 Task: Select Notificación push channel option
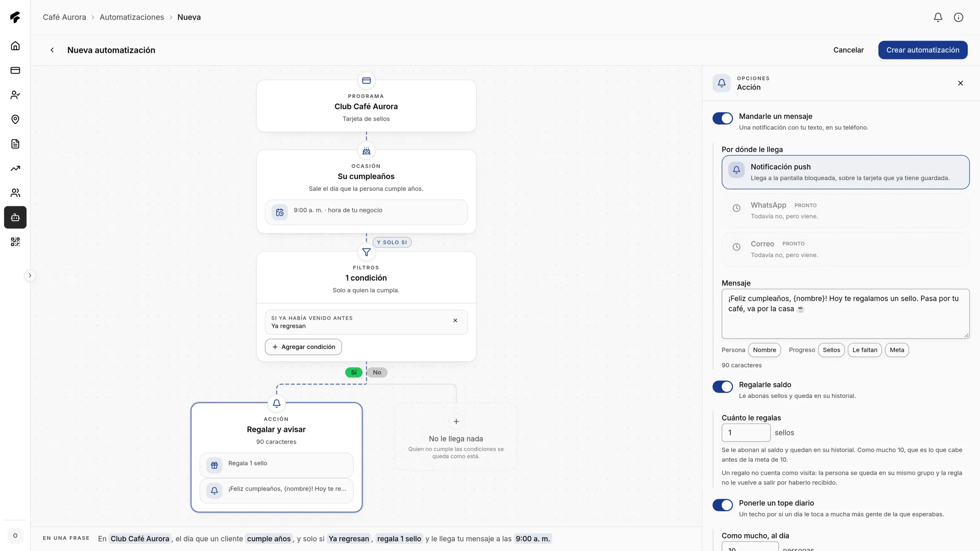(x=845, y=172)
